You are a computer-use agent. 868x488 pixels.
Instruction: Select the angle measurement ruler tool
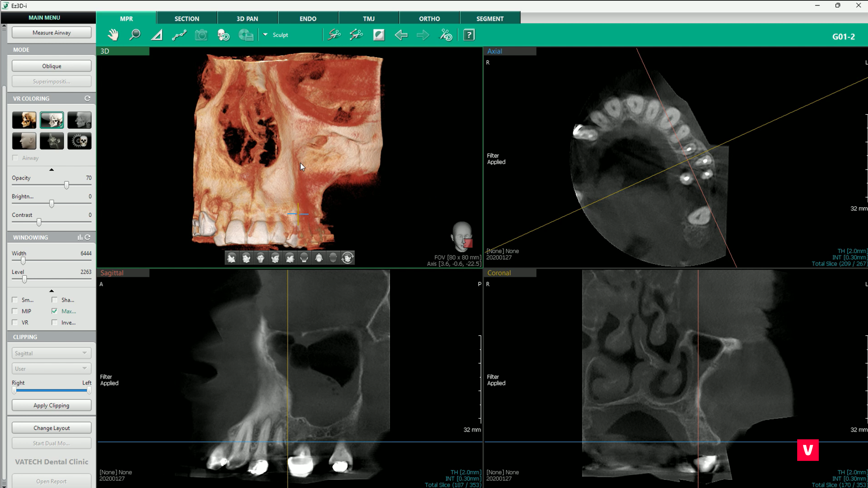157,35
